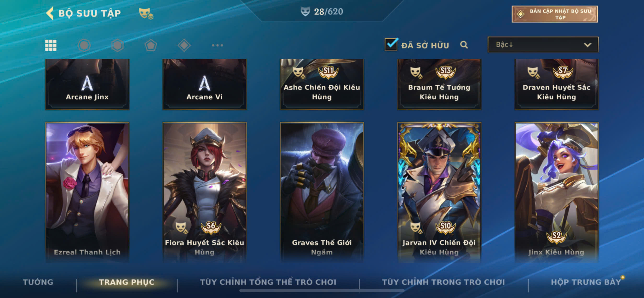644x298 pixels.
Task: Switch to the Tướng tab
Action: [x=38, y=282]
